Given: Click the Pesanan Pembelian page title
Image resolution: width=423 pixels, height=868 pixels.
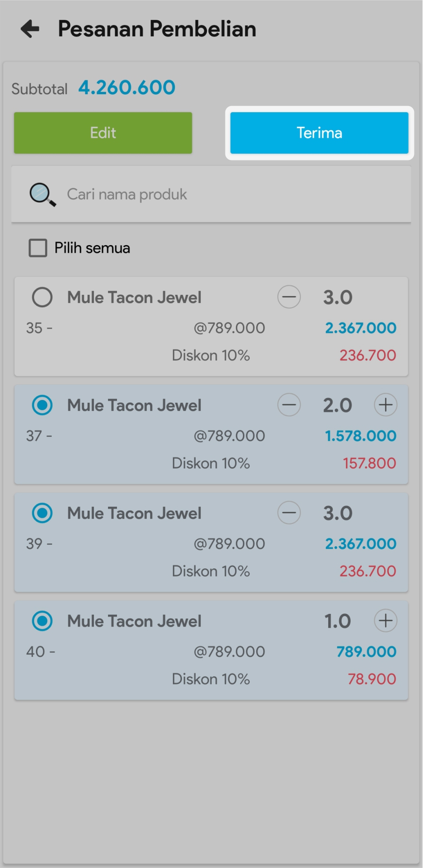Looking at the screenshot, I should tap(157, 29).
